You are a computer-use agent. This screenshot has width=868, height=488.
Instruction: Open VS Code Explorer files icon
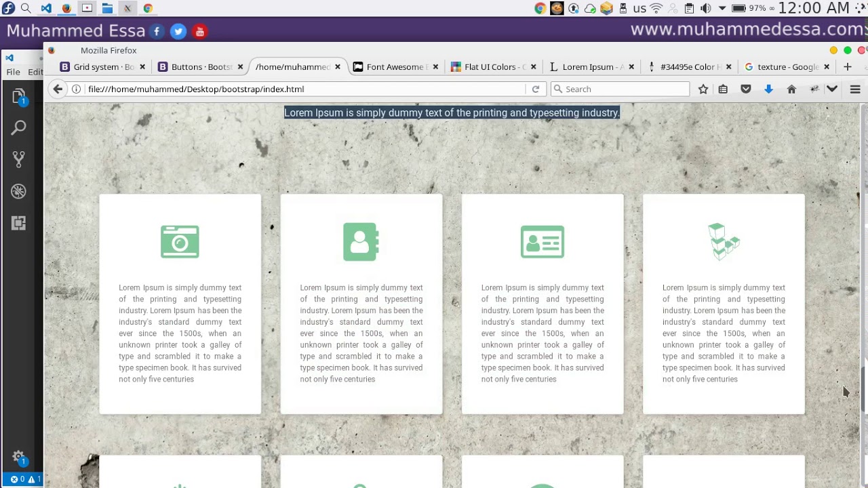click(x=18, y=97)
